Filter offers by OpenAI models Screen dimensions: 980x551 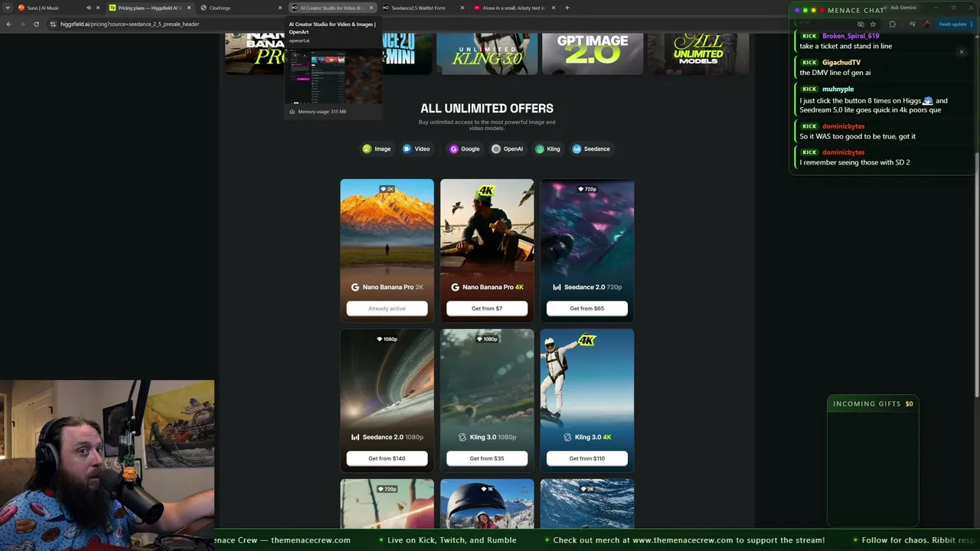point(508,149)
